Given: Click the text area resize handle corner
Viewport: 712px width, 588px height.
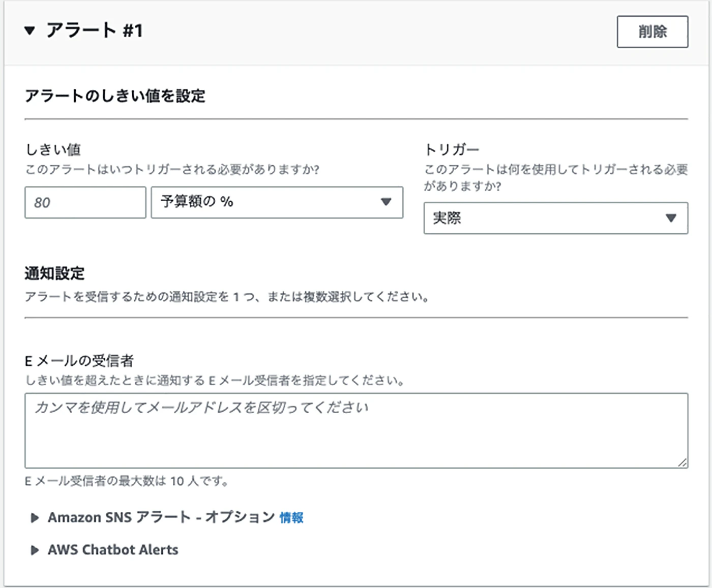Looking at the screenshot, I should click(683, 462).
